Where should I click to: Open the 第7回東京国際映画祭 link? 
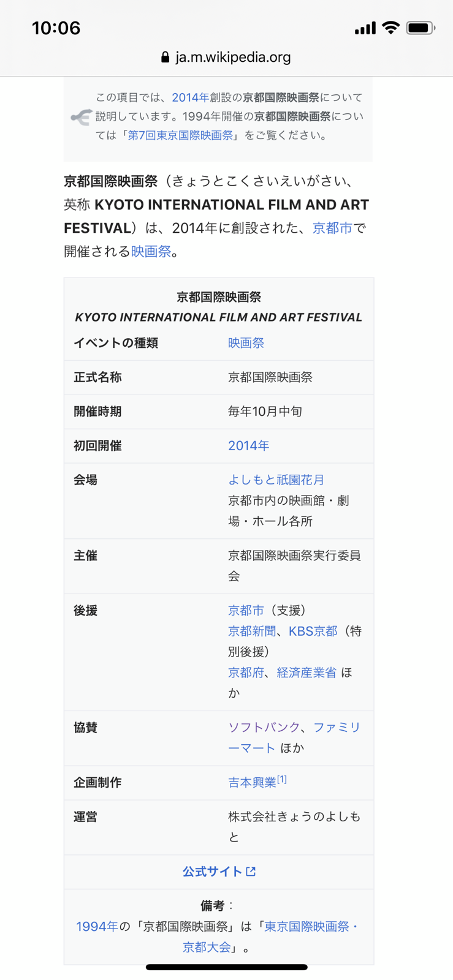[180, 135]
